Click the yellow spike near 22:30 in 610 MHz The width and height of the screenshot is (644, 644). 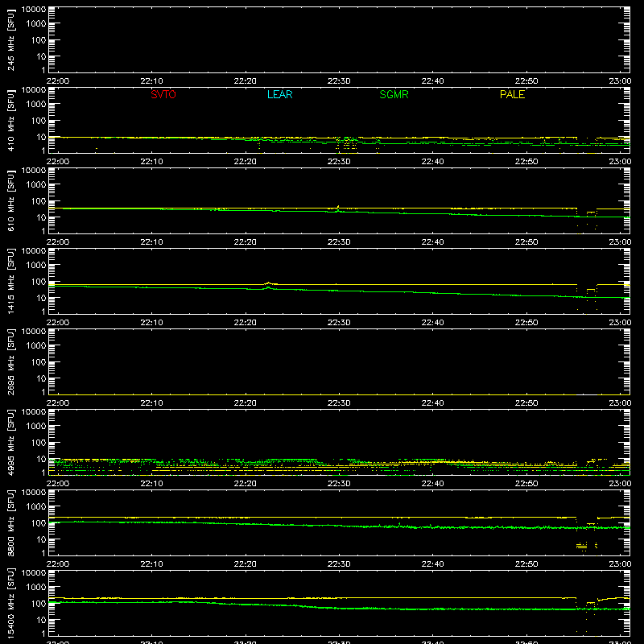pyautogui.click(x=338, y=207)
